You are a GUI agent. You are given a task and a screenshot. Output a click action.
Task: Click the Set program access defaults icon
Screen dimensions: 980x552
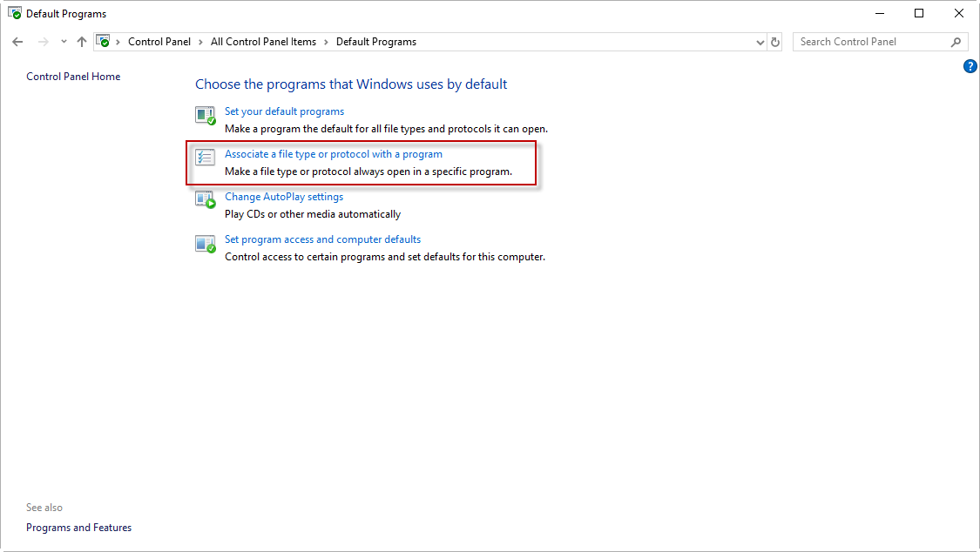click(x=205, y=244)
